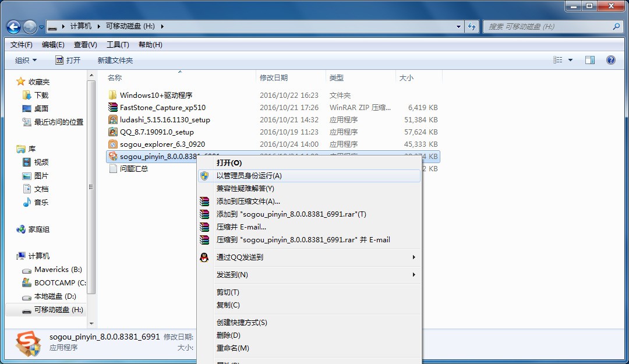Select the FastStone_Capture_xp510 archive icon

coord(113,108)
